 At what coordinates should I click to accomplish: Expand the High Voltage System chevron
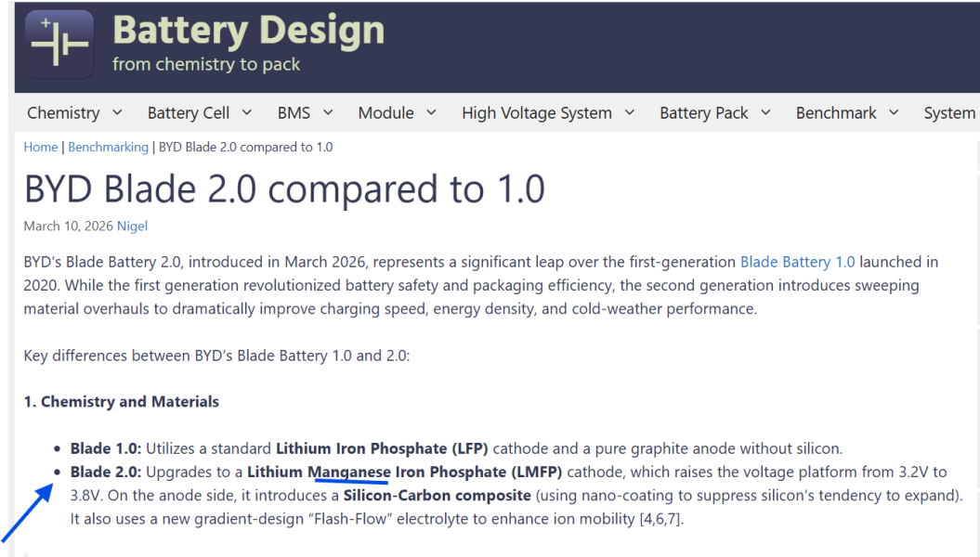(x=630, y=112)
